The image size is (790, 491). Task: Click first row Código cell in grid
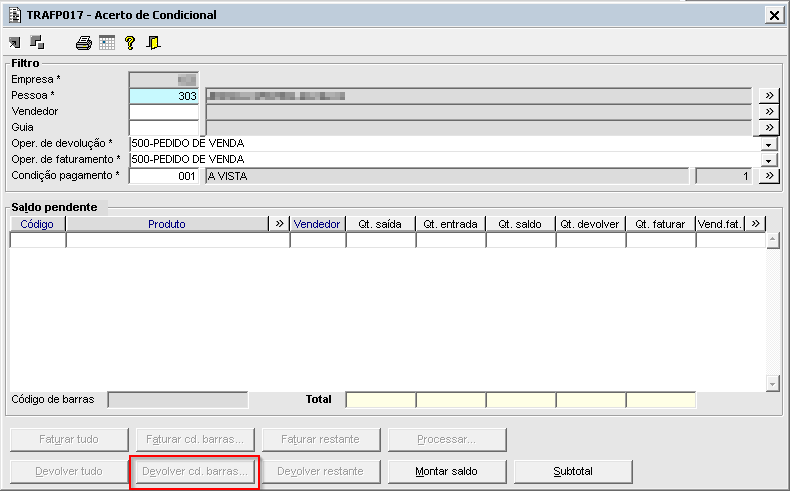pyautogui.click(x=38, y=240)
